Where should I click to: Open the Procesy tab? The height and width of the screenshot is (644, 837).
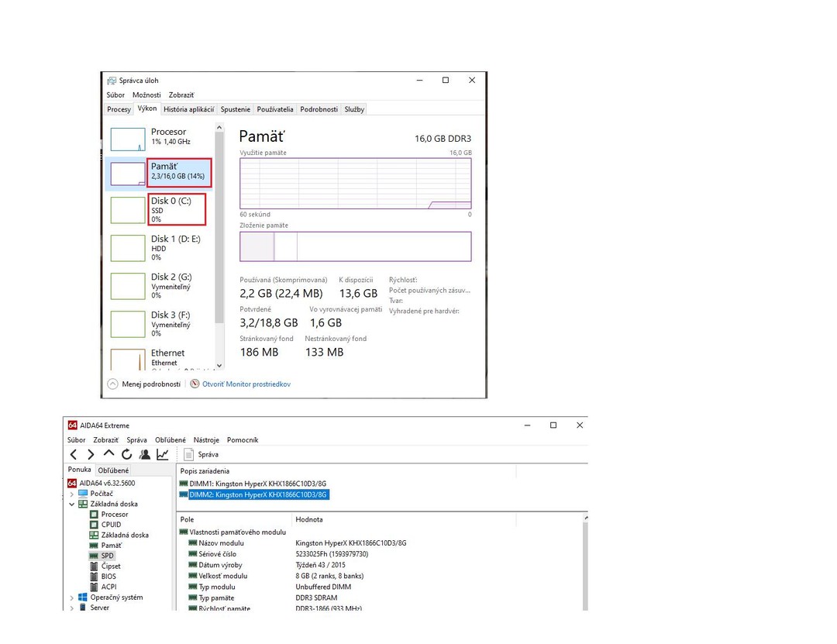coord(119,109)
